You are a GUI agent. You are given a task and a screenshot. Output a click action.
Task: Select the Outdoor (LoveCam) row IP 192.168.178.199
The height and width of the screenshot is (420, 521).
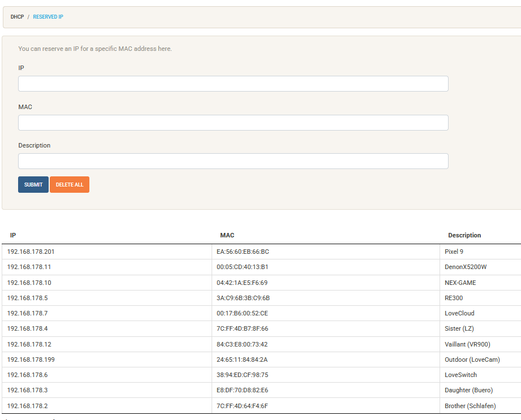[x=30, y=359]
